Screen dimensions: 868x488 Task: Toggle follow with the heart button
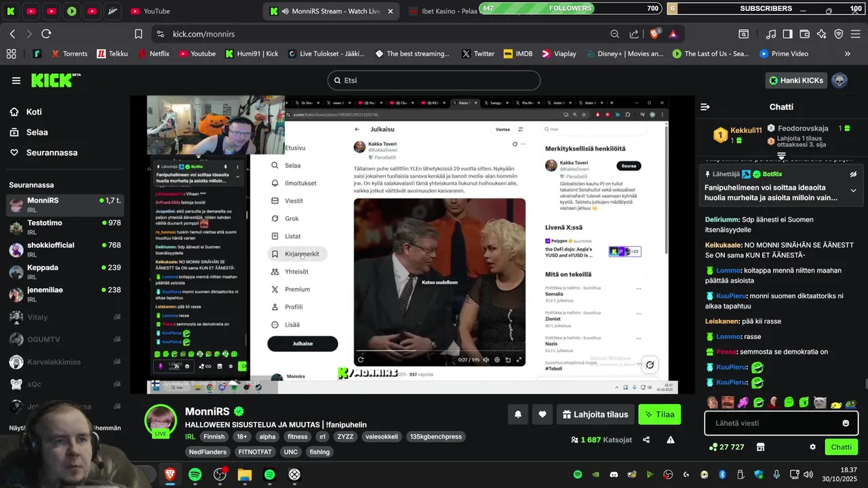[x=542, y=414]
